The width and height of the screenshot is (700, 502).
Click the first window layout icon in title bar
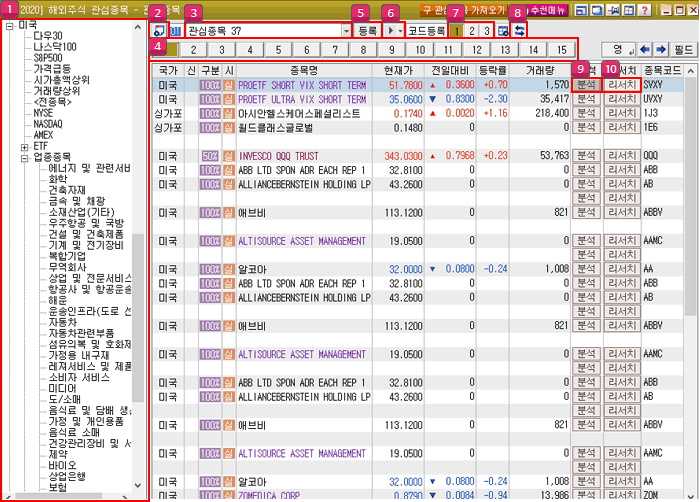581,10
